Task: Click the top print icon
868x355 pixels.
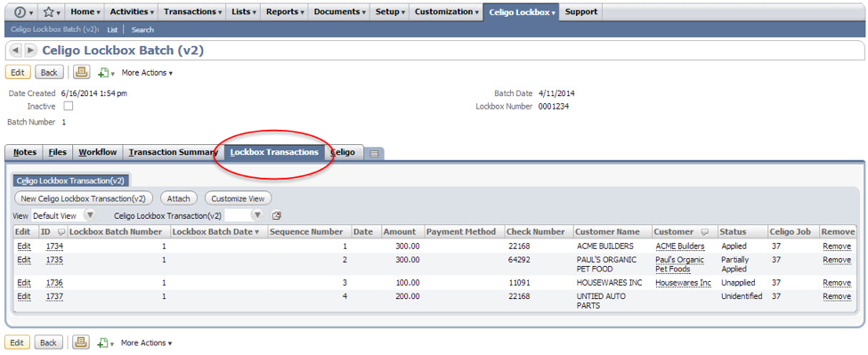Action: (81, 72)
